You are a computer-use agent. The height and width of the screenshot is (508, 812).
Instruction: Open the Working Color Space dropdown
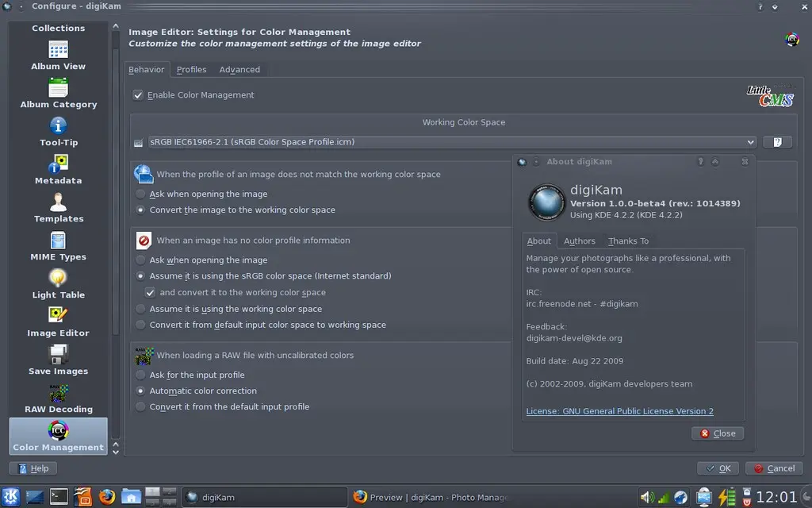[750, 141]
